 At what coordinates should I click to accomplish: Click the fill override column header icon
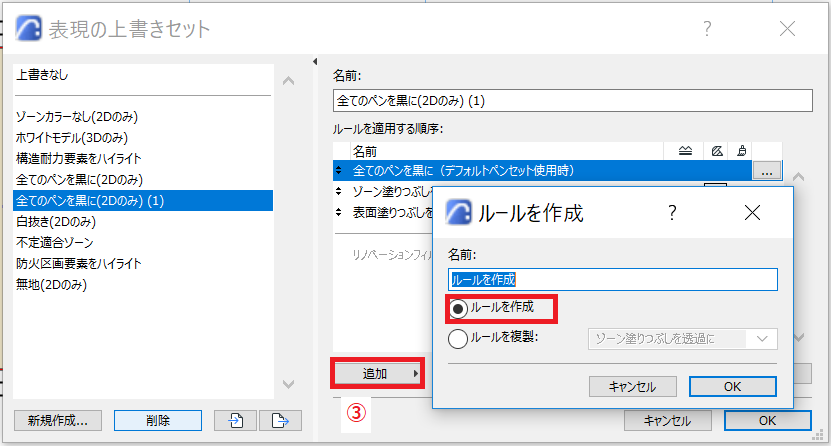717,151
